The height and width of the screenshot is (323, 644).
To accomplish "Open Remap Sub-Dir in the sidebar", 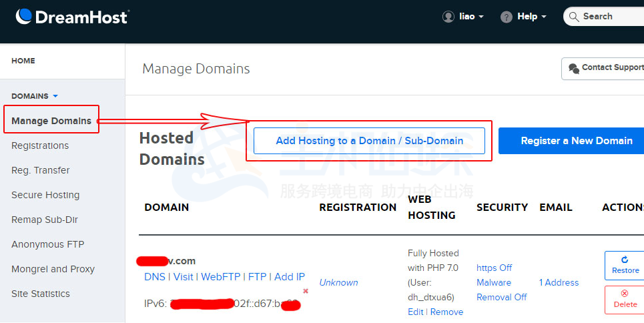I will click(x=44, y=220).
